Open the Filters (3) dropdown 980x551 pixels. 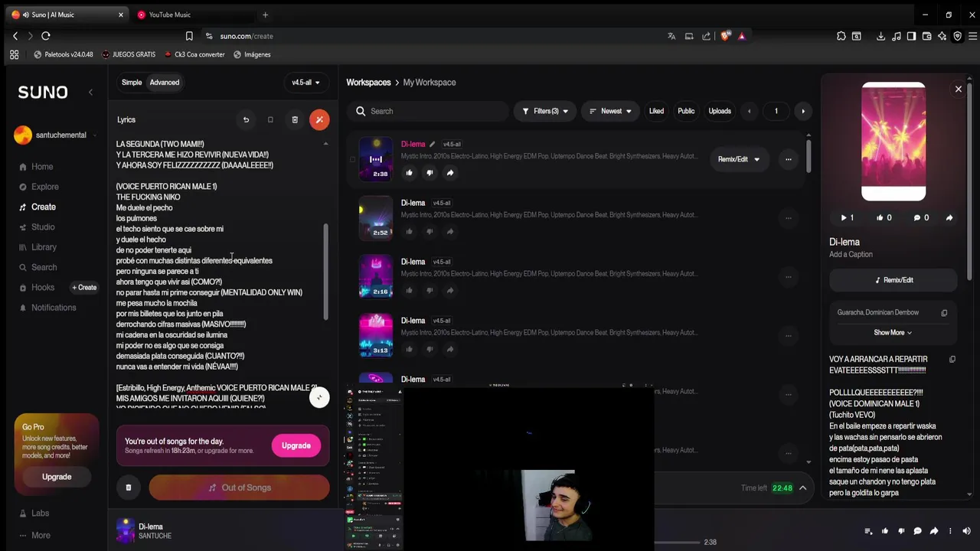point(545,111)
